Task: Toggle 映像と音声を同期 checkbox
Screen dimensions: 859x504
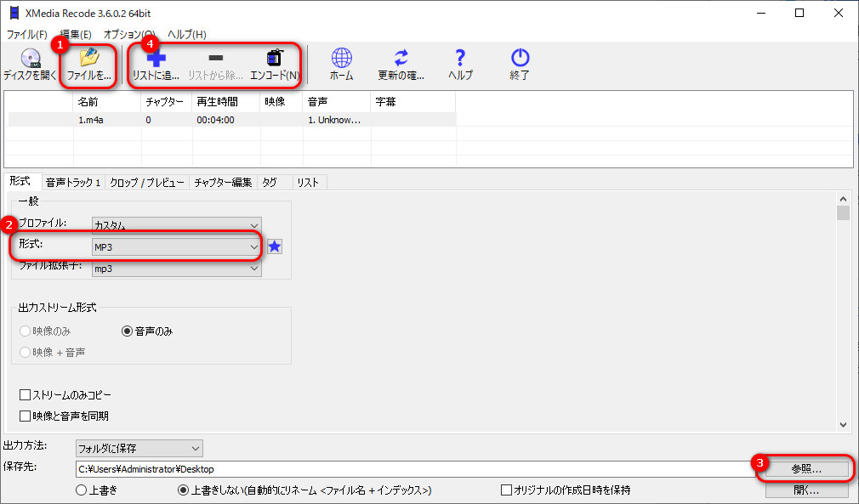Action: click(25, 416)
